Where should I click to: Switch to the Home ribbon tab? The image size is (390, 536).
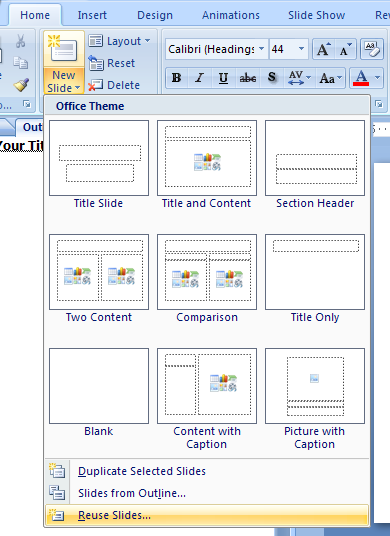35,15
